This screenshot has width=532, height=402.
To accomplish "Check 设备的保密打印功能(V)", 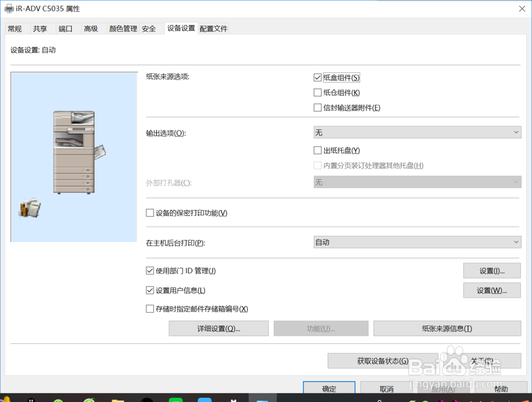I will pyautogui.click(x=149, y=213).
